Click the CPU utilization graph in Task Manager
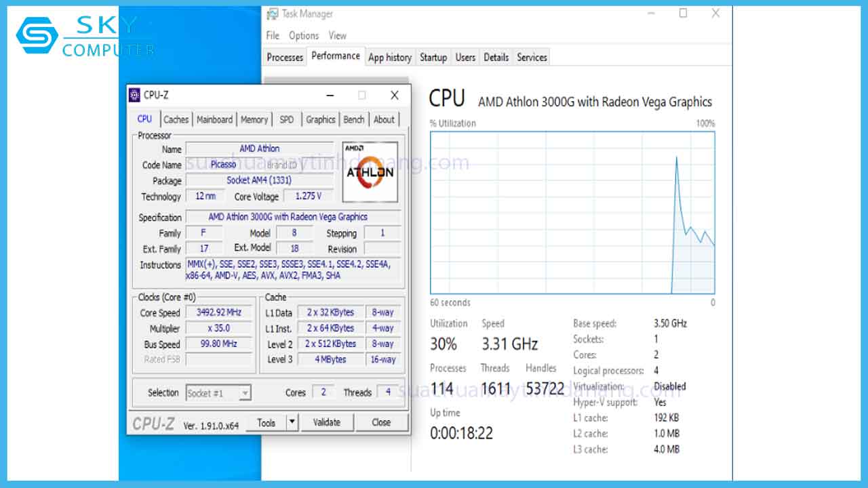 point(572,212)
